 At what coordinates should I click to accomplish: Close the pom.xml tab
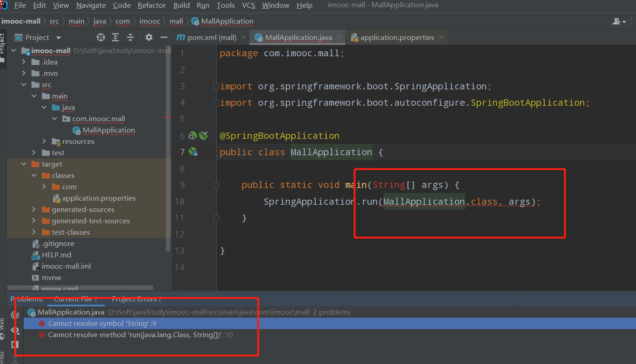243,37
